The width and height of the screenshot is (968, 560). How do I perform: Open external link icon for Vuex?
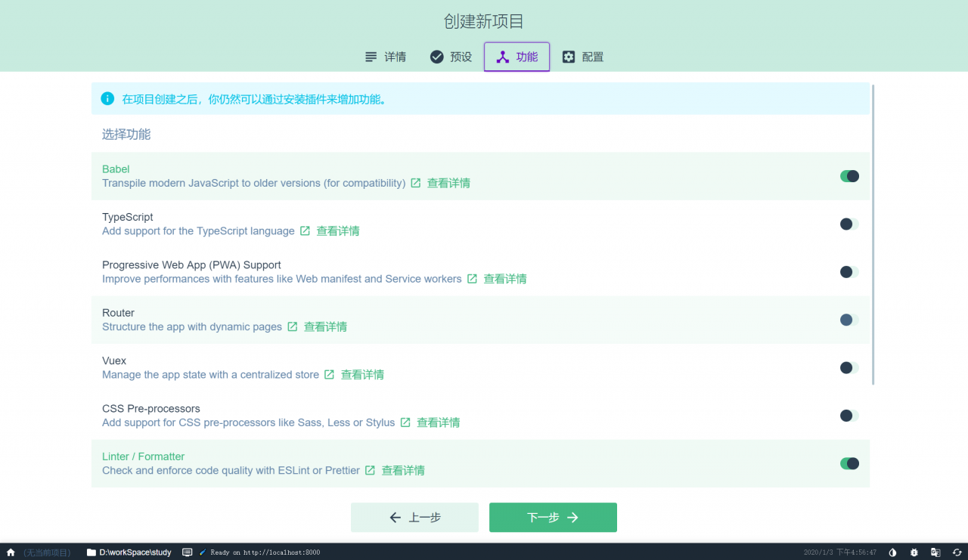coord(329,375)
